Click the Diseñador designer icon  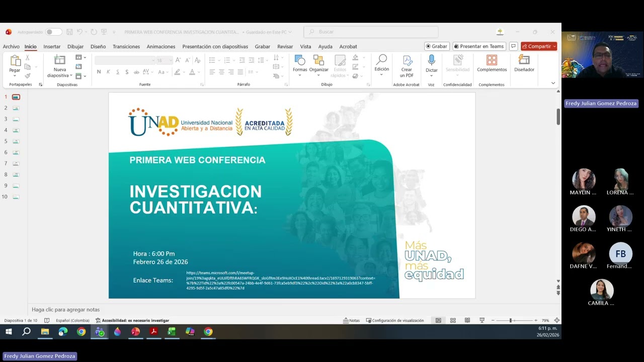(x=524, y=60)
